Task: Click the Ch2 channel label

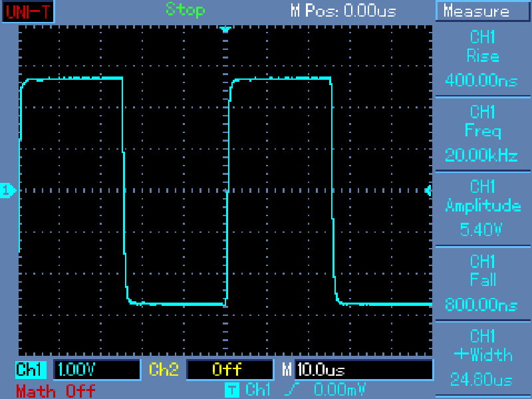Action: (164, 370)
